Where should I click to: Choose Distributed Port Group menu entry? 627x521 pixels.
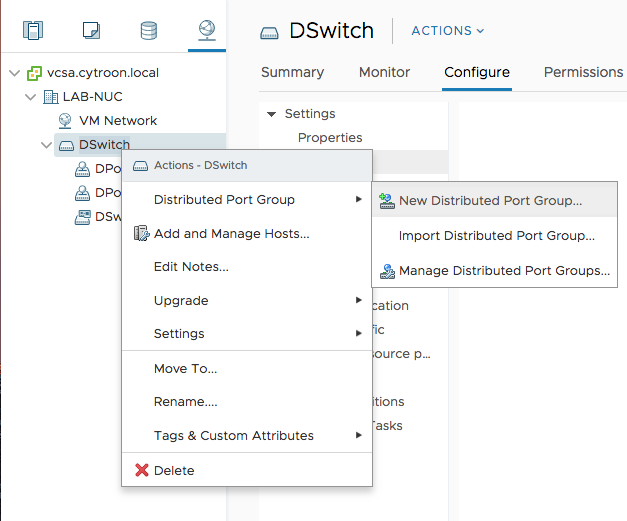coord(247,200)
